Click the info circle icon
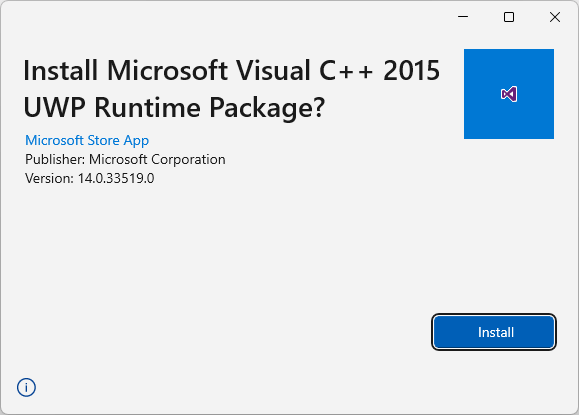Viewport: 579px width, 415px height. point(26,387)
